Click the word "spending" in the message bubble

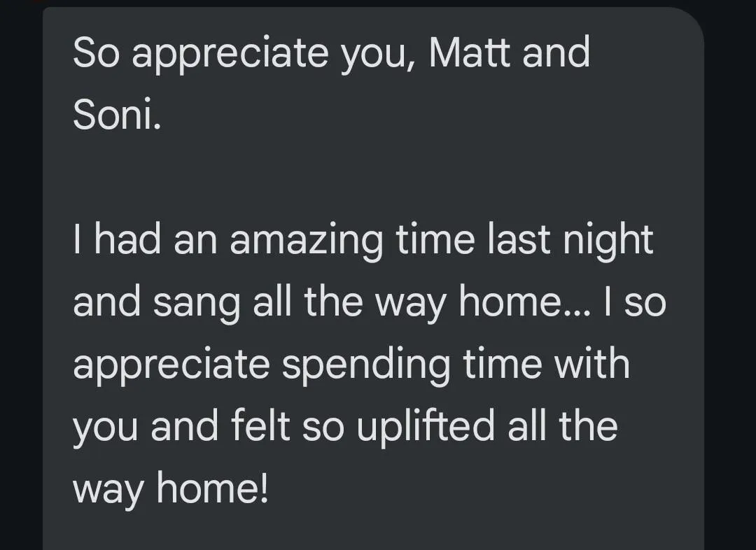(366, 365)
